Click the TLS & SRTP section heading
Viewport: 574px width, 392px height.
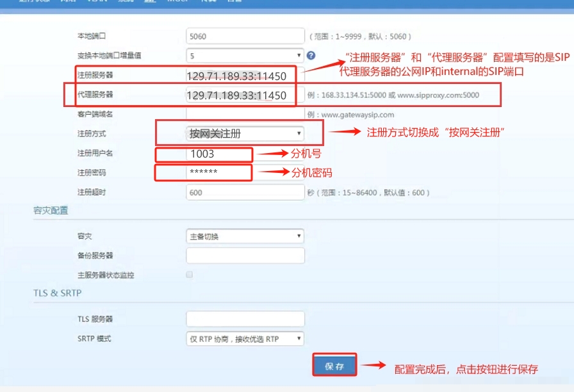tap(58, 293)
